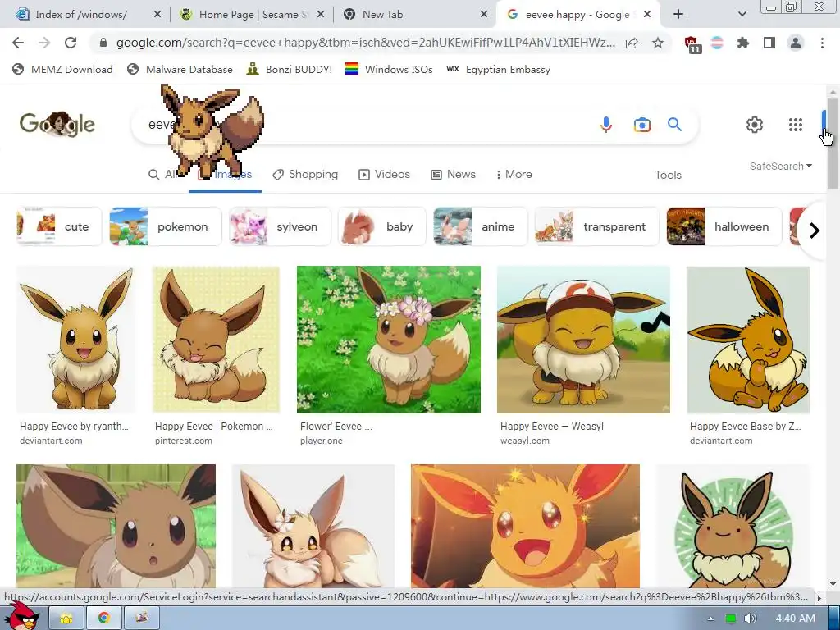Go back with the browser back arrow
This screenshot has width=840, height=630.
tap(18, 43)
